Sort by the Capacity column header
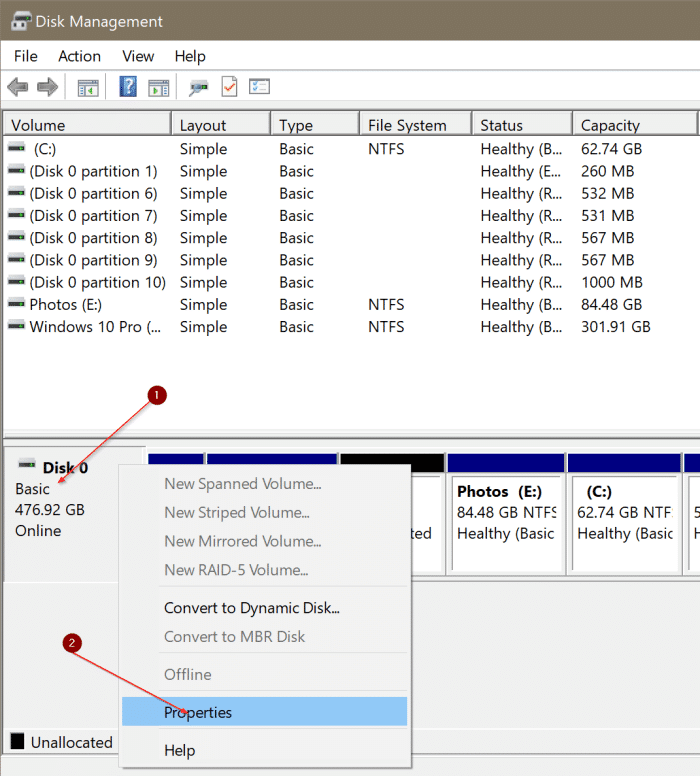 635,125
